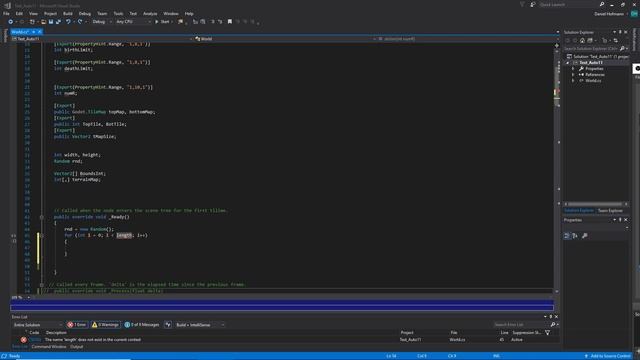640x360 pixels.
Task: Click the find in files toolbar icon
Action: [180, 22]
